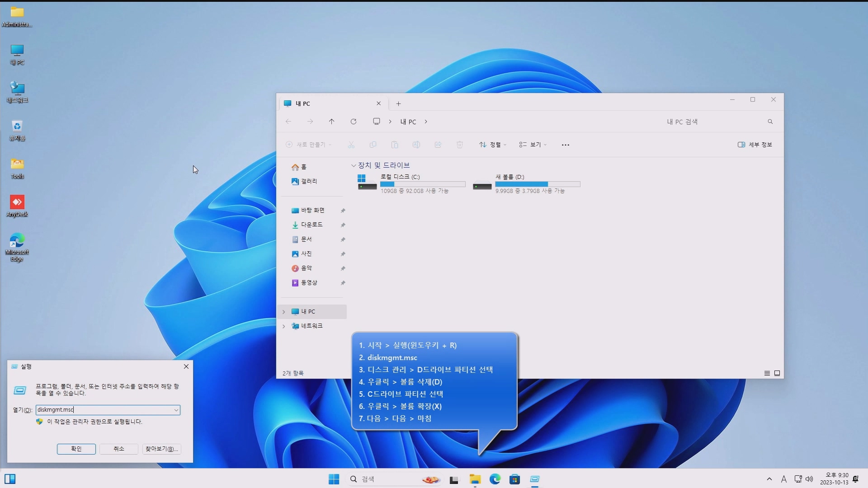Open 갤러리 in navigation pane
This screenshot has width=868, height=488.
pos(305,182)
